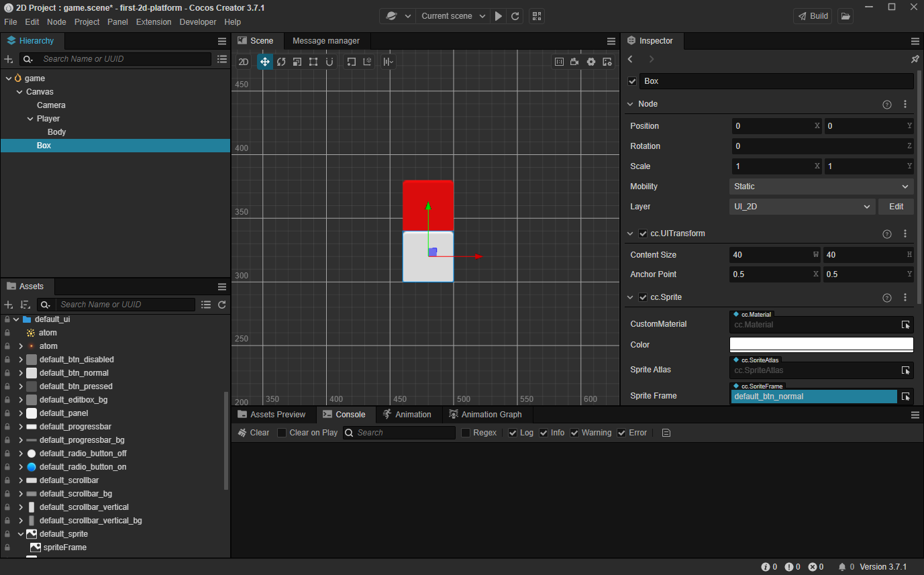This screenshot has height=575, width=924.
Task: Open scene settings gear icon
Action: click(x=591, y=62)
